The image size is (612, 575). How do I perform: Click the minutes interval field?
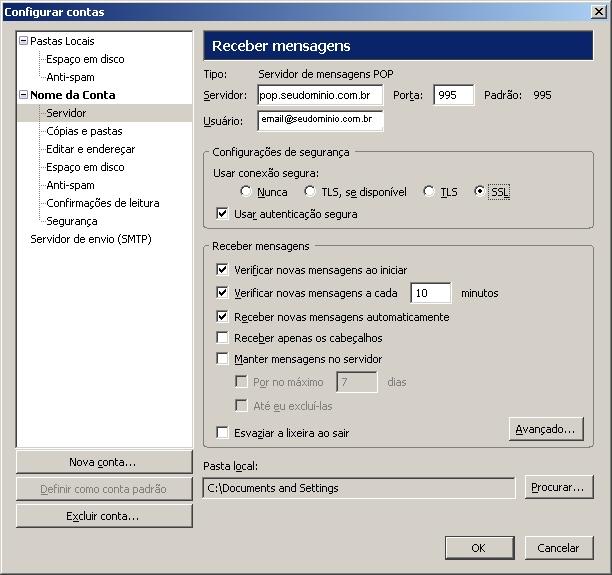(431, 293)
